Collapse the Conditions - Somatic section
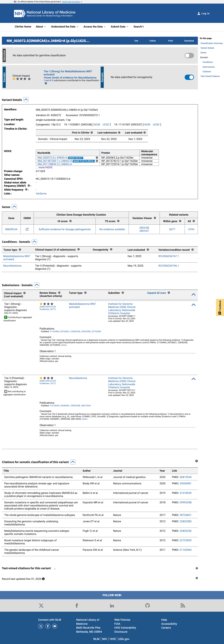Screen dimensions: 224x644 [x=35, y=242]
